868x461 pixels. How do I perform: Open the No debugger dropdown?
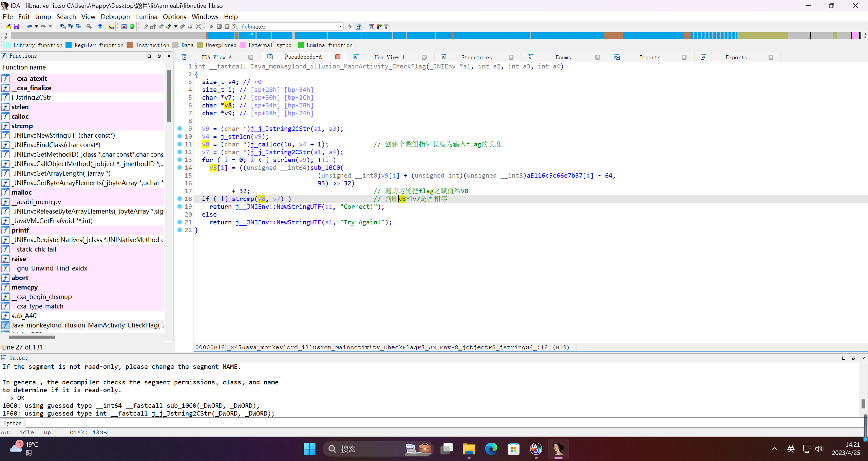tap(340, 26)
